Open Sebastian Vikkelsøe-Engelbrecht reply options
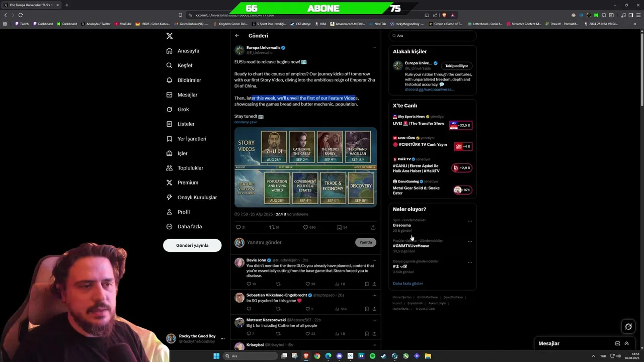Screen dimensions: 644x362 click(x=374, y=295)
